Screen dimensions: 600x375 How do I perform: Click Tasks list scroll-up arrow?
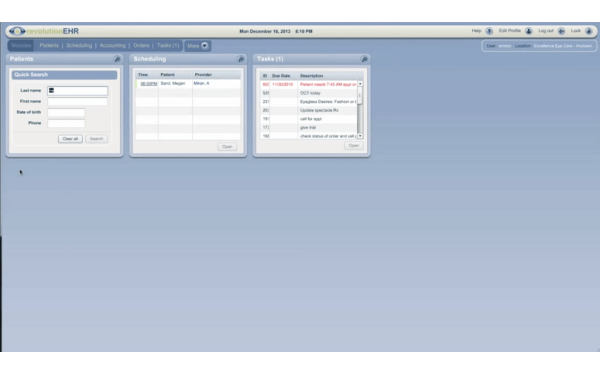[360, 83]
